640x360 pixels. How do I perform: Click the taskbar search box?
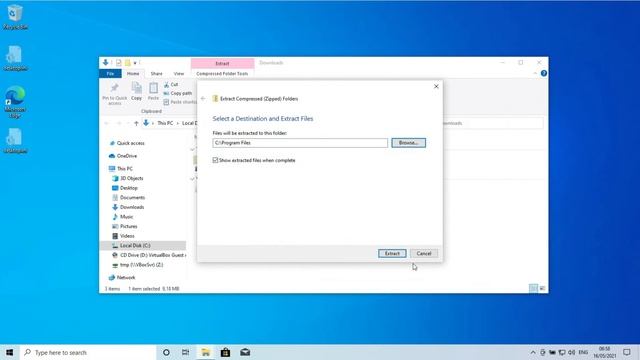(x=88, y=352)
